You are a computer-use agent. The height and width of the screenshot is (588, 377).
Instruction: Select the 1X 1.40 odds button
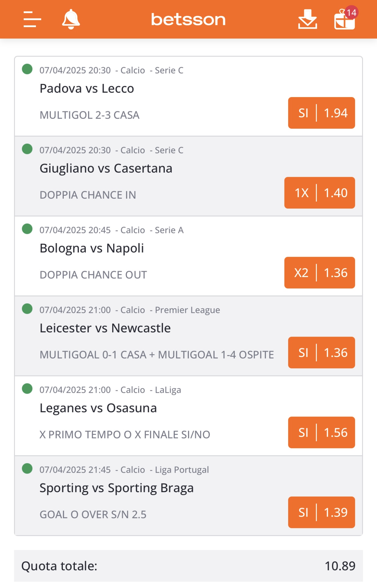click(320, 193)
